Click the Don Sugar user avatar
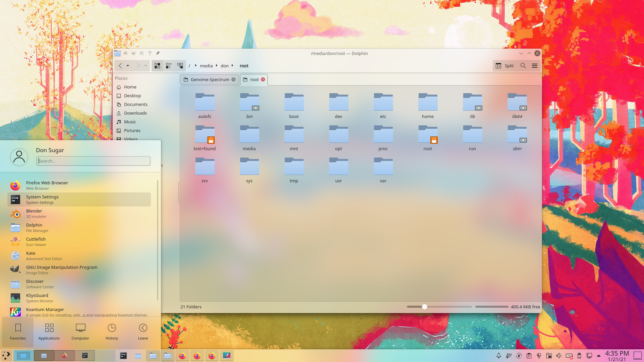The height and width of the screenshot is (362, 644). pyautogui.click(x=19, y=157)
